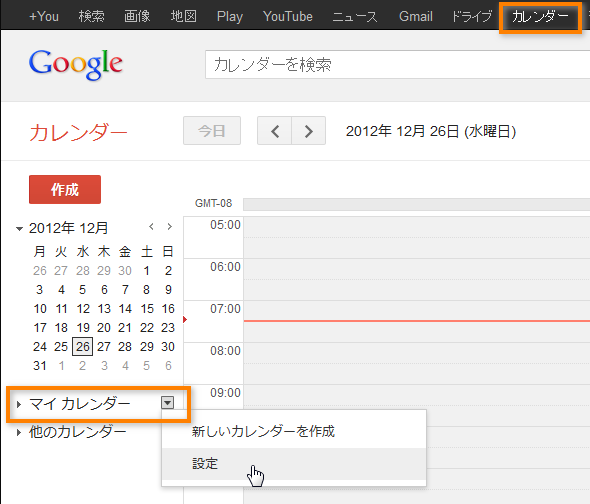
Task: Click the red カレンダー title link
Action: coord(78,132)
